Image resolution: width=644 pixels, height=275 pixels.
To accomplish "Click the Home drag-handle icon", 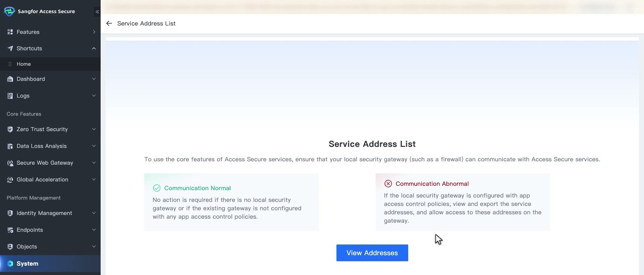I will [10, 64].
